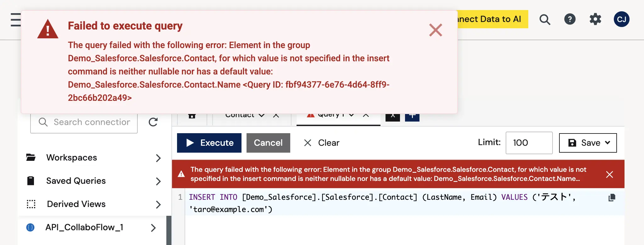This screenshot has height=245, width=644.
Task: Click the Connect Data to AI button
Action: [493, 19]
